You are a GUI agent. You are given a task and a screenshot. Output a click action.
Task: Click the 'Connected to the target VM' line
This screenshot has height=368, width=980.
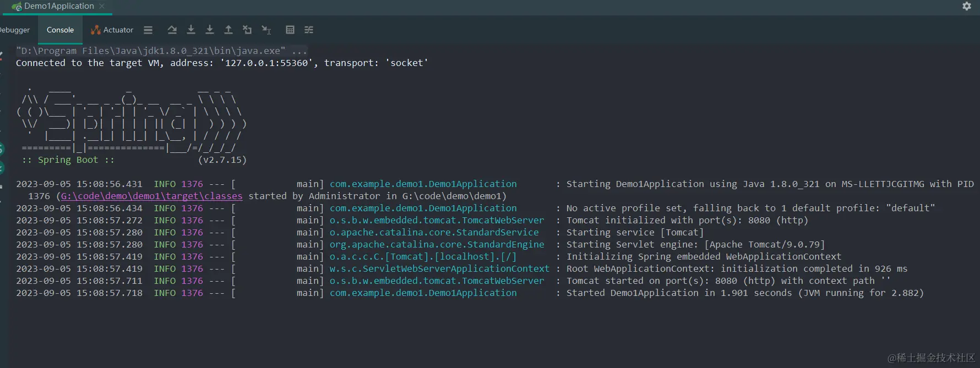pyautogui.click(x=222, y=63)
